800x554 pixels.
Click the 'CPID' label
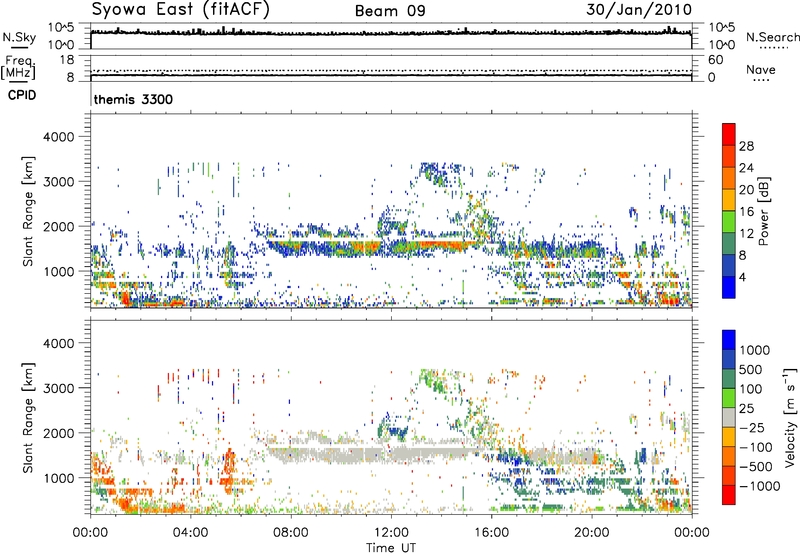[22, 95]
